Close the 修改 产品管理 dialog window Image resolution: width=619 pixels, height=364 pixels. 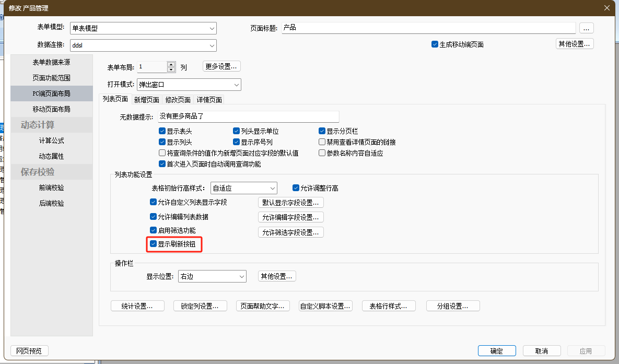pos(606,7)
